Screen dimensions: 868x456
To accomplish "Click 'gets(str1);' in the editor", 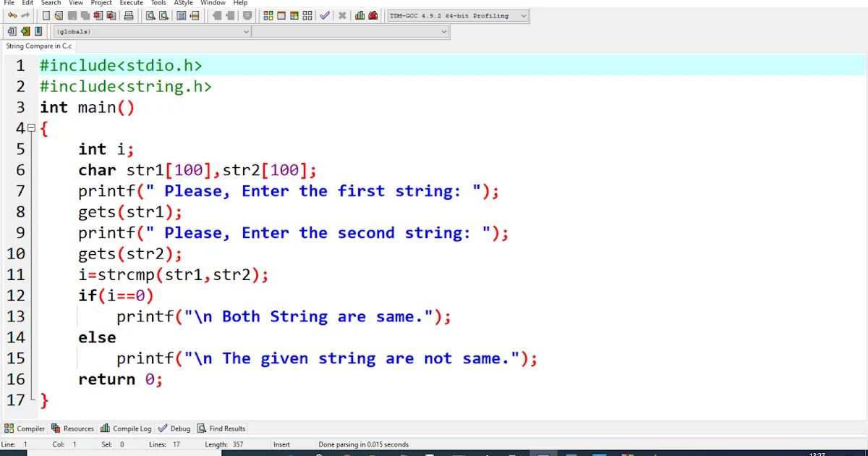I will point(131,213).
